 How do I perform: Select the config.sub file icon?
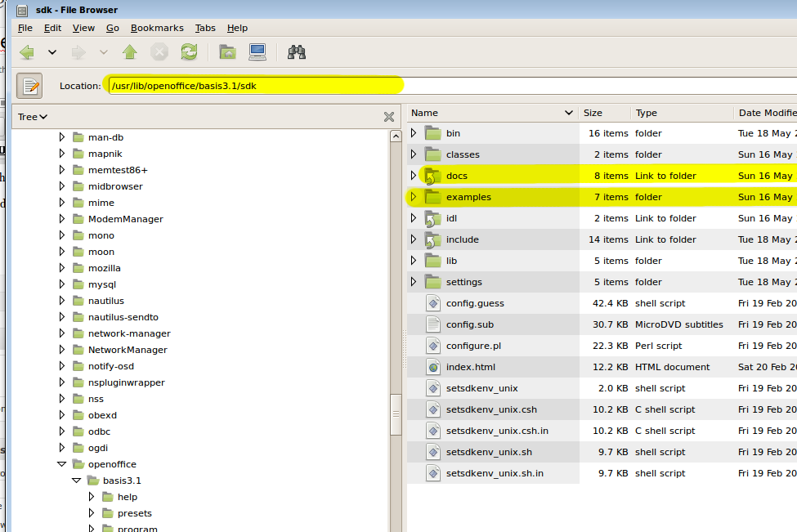433,324
